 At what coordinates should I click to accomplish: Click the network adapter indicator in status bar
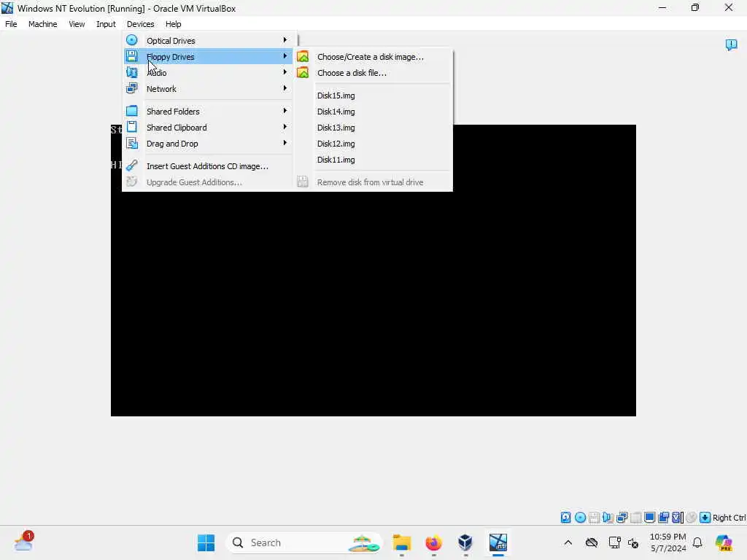pos(622,518)
